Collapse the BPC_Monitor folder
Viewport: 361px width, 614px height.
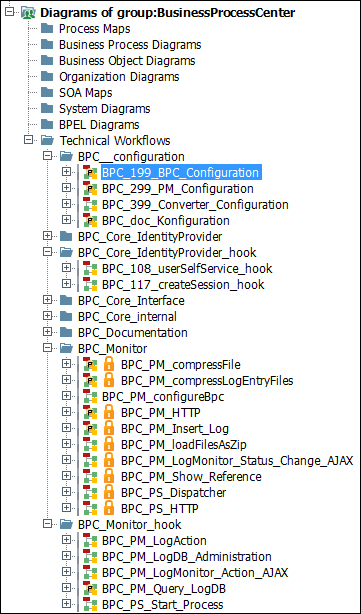click(47, 349)
